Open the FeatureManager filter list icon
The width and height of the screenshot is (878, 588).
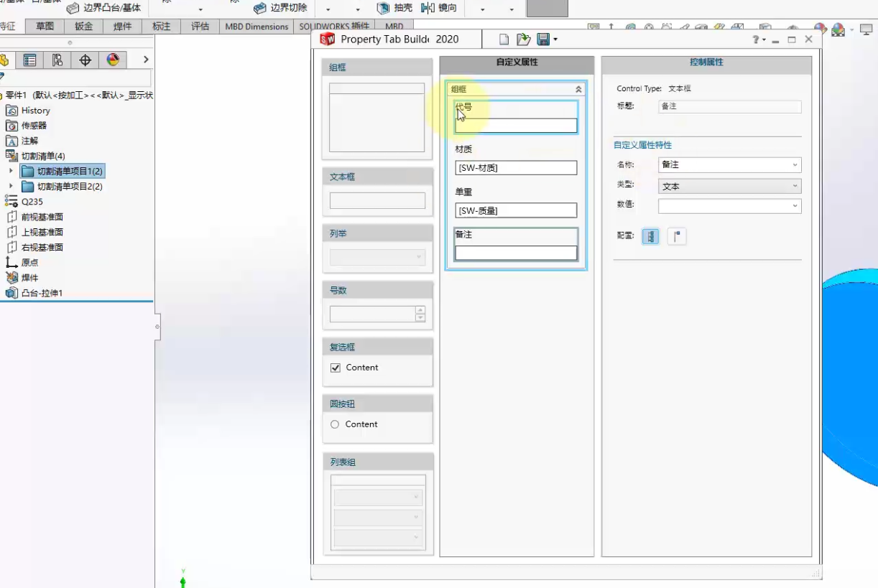29,60
